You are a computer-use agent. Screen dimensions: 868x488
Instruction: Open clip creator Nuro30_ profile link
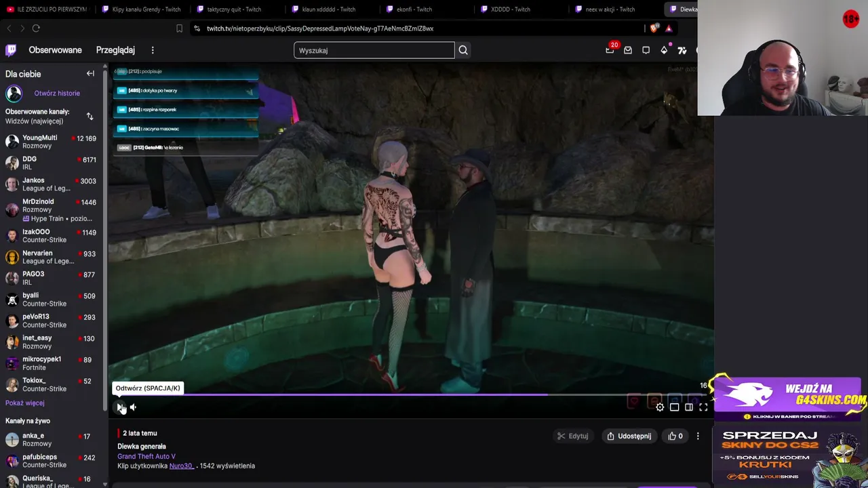click(181, 466)
